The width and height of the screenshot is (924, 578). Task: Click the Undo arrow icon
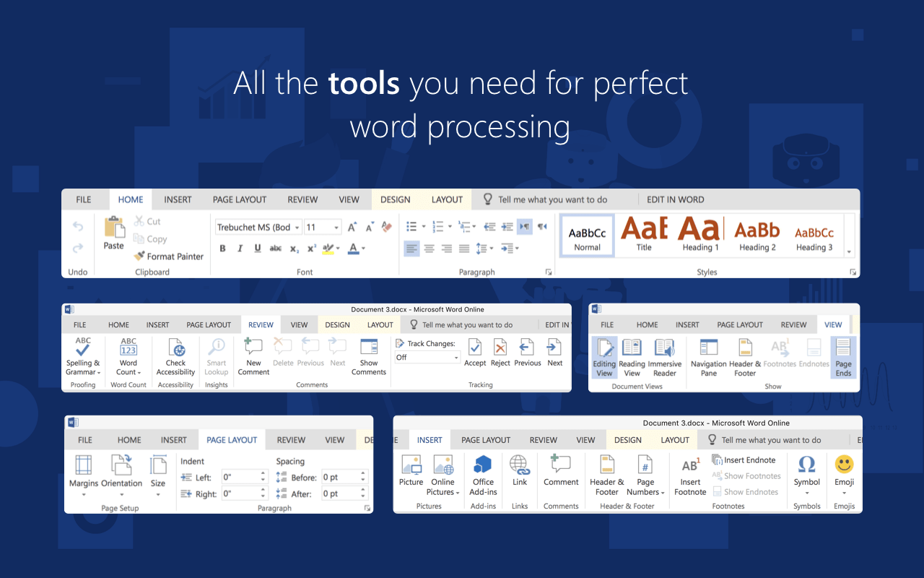78,226
